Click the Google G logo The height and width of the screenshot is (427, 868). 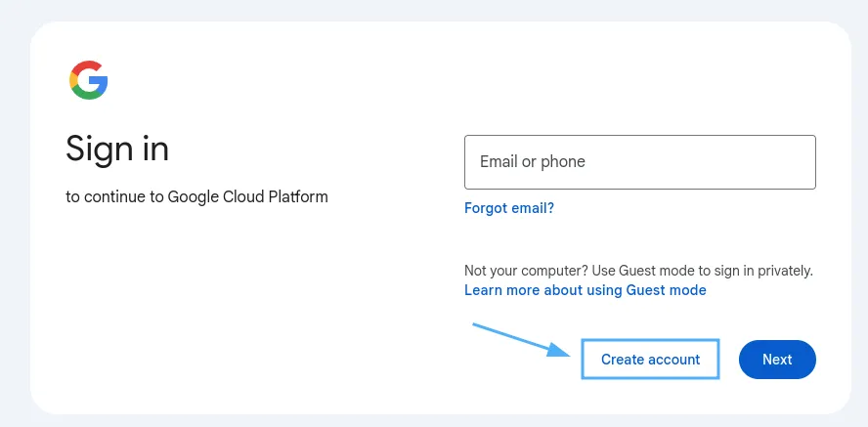tap(89, 80)
